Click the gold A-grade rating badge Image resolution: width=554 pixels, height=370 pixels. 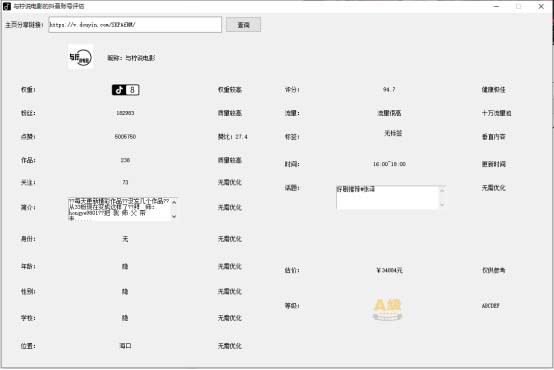click(x=388, y=309)
